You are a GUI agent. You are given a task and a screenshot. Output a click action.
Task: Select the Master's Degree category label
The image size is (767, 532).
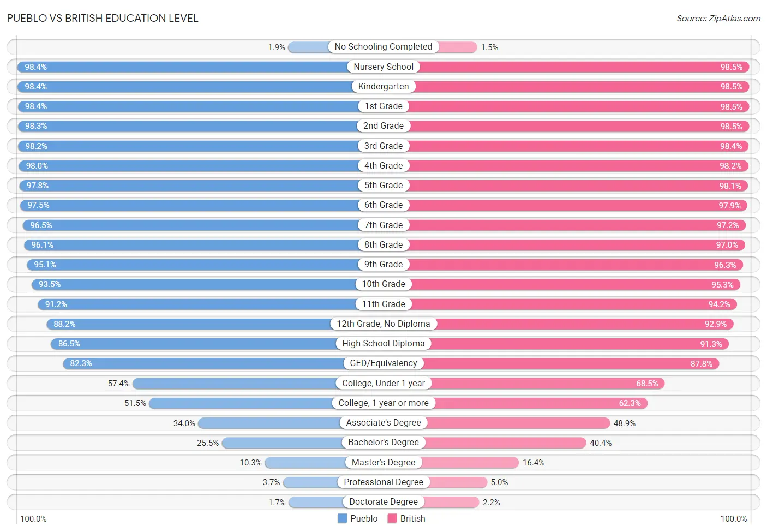(383, 462)
